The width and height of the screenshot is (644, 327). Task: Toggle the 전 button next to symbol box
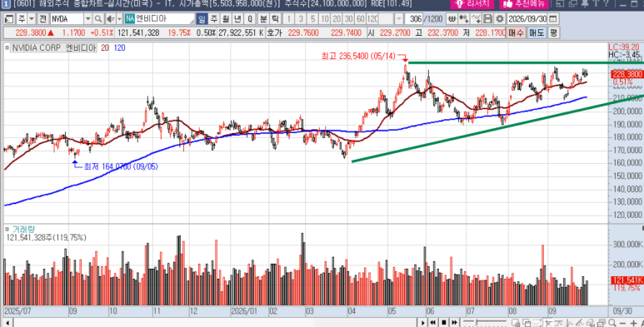click(x=42, y=19)
